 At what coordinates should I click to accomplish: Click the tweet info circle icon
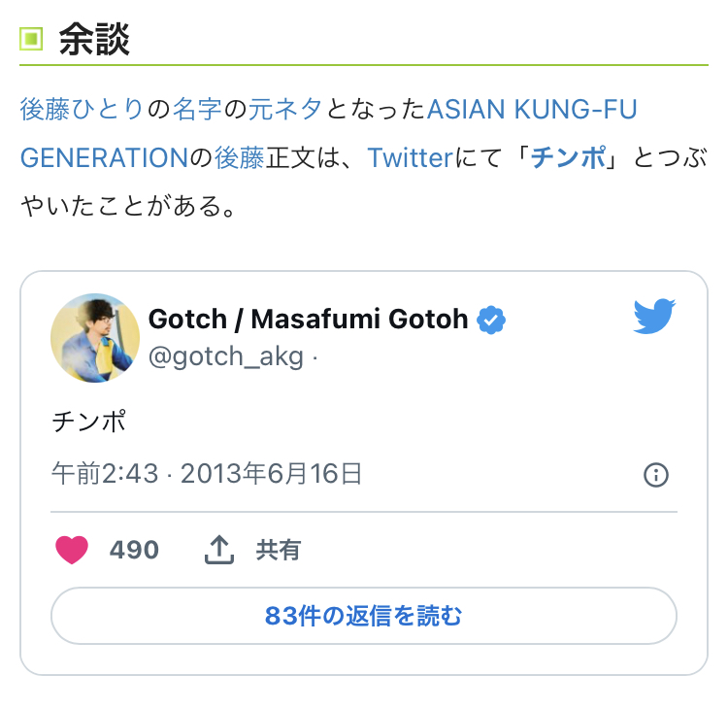point(656,475)
